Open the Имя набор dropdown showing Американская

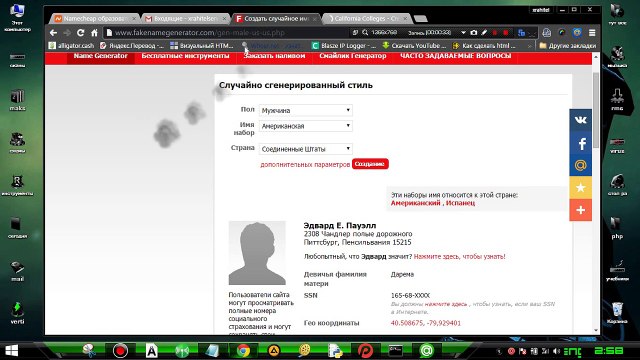click(305, 126)
